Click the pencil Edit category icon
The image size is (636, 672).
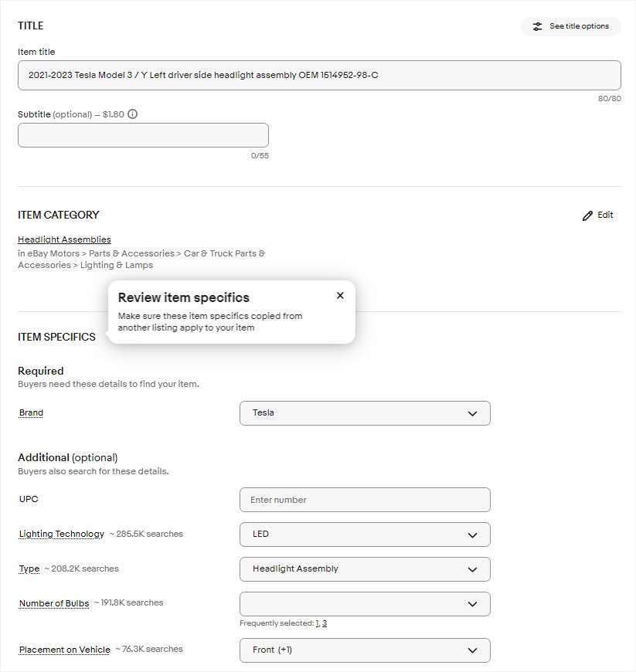(x=587, y=216)
